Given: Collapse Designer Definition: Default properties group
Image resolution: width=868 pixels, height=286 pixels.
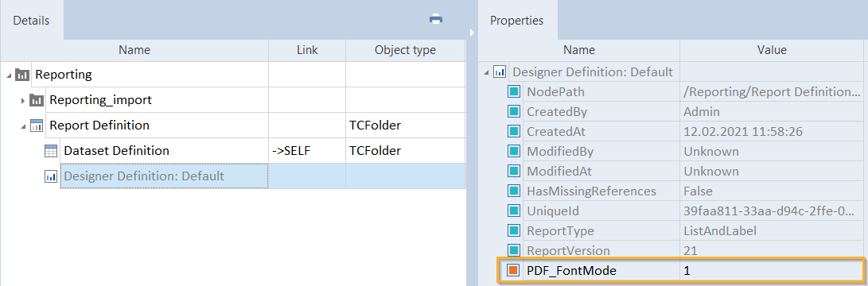Looking at the screenshot, I should pos(487,72).
